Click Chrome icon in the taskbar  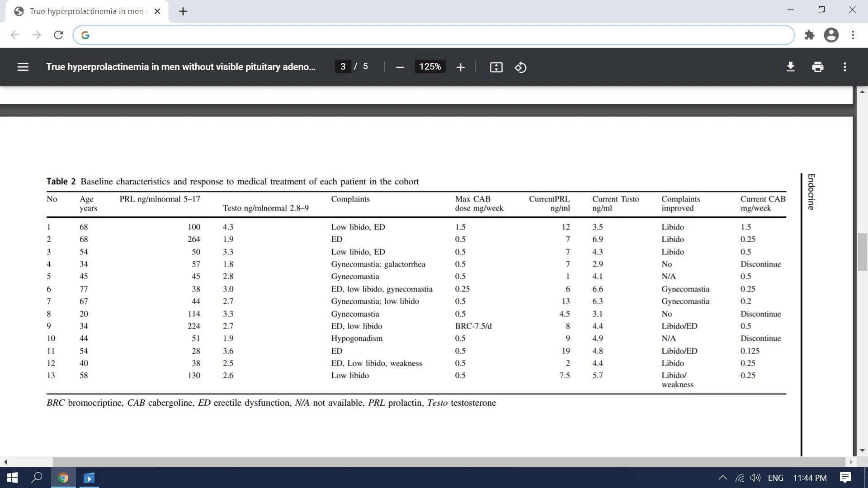[63, 478]
